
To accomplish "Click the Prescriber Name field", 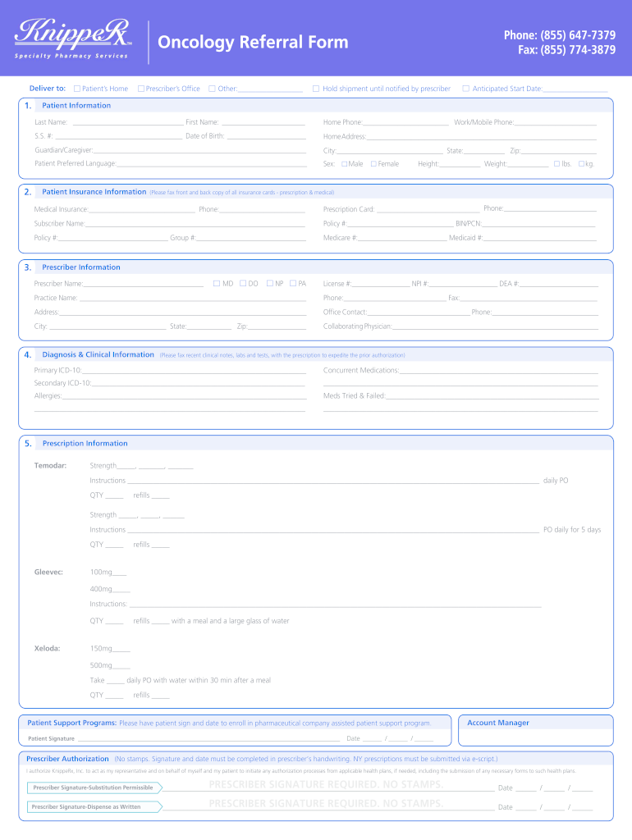I will pyautogui.click(x=144, y=285).
